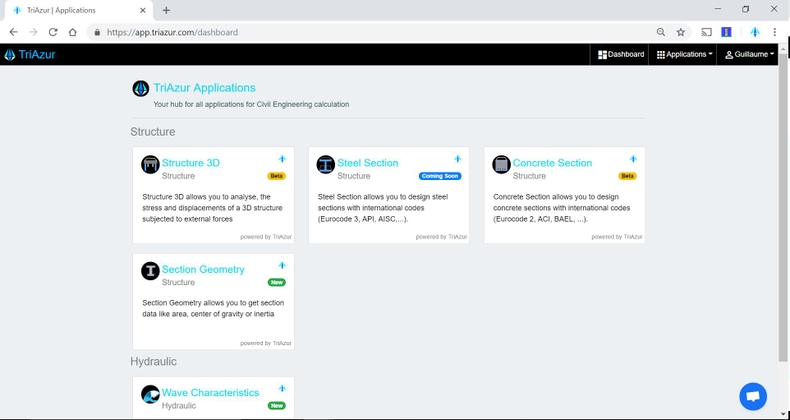Click the purple extension icon in toolbar
This screenshot has height=420, width=790.
point(726,32)
